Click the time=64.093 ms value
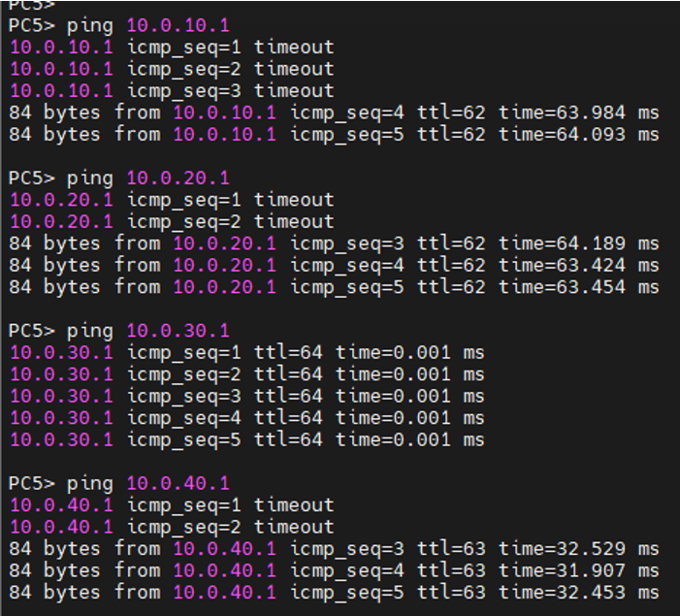The height and width of the screenshot is (616, 680). coord(578,134)
